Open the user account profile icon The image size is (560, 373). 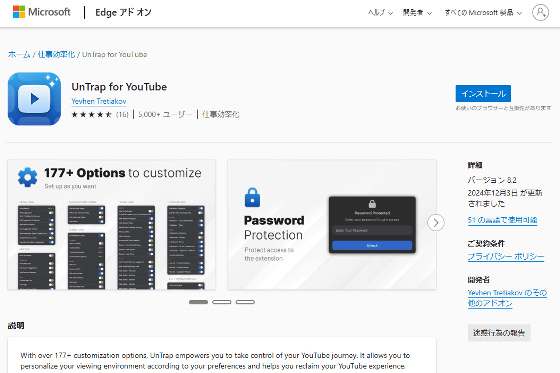pos(540,13)
